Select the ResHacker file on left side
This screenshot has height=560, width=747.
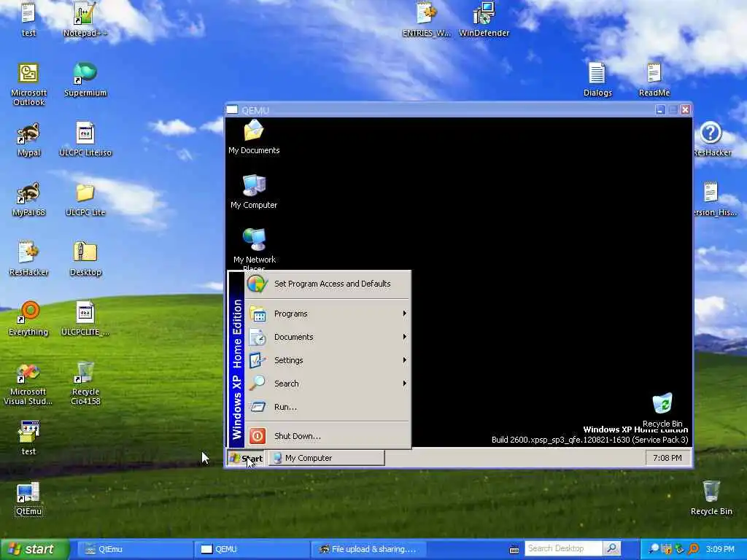[28, 259]
